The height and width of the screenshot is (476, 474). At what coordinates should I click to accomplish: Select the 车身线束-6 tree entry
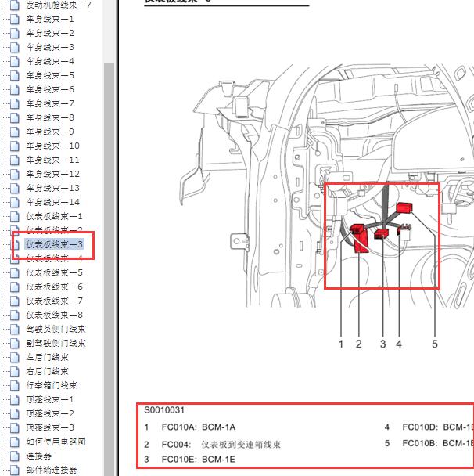(50, 89)
